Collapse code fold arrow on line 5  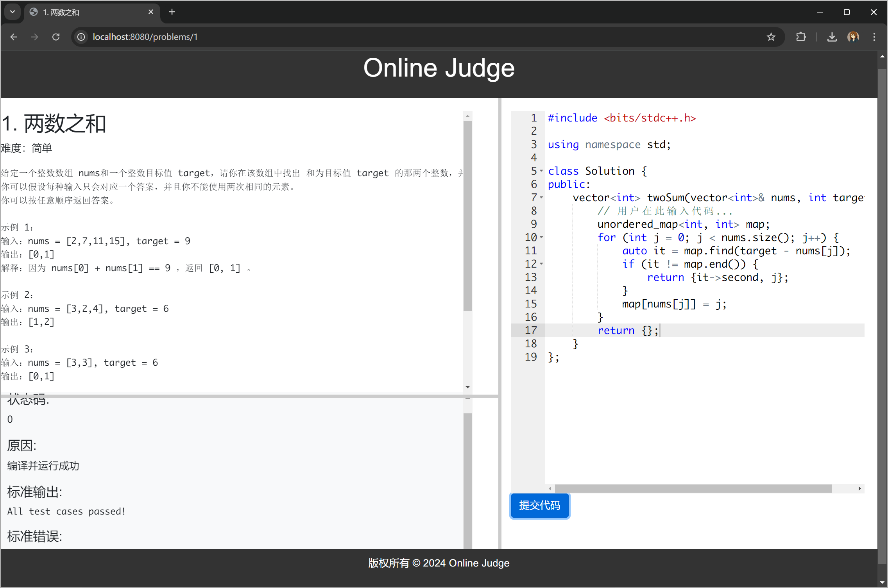tap(541, 171)
